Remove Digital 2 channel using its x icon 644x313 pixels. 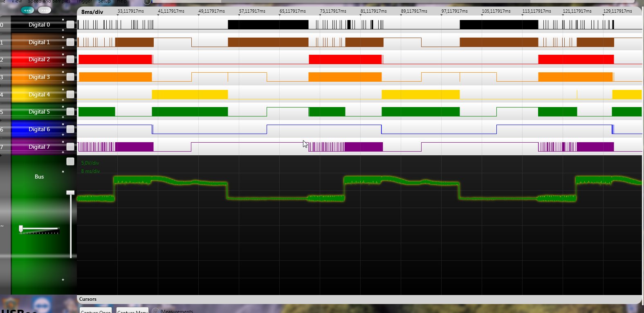click(63, 54)
